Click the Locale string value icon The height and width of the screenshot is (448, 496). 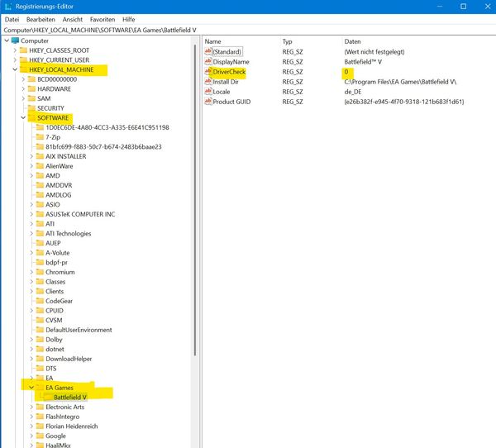pos(208,92)
